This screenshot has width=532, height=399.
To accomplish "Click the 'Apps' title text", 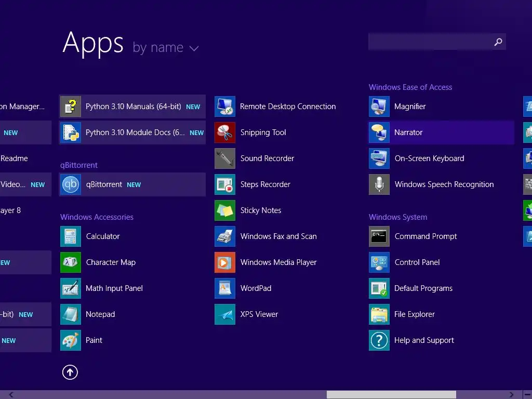I will point(94,44).
